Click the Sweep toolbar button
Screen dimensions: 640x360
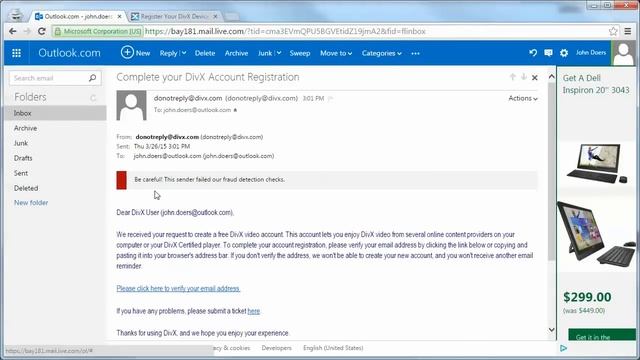click(x=300, y=53)
